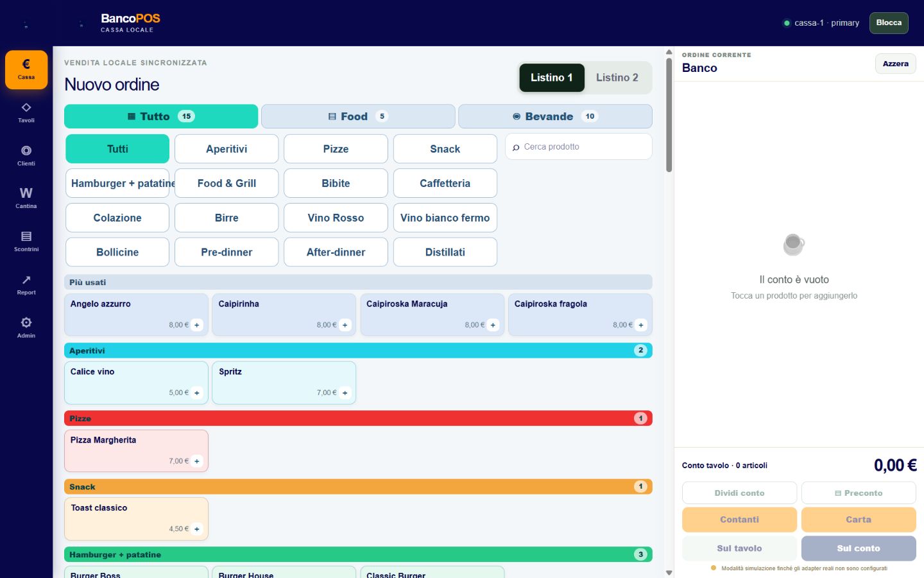Select the Food category tab
Image resolution: width=924 pixels, height=578 pixels.
click(x=358, y=116)
